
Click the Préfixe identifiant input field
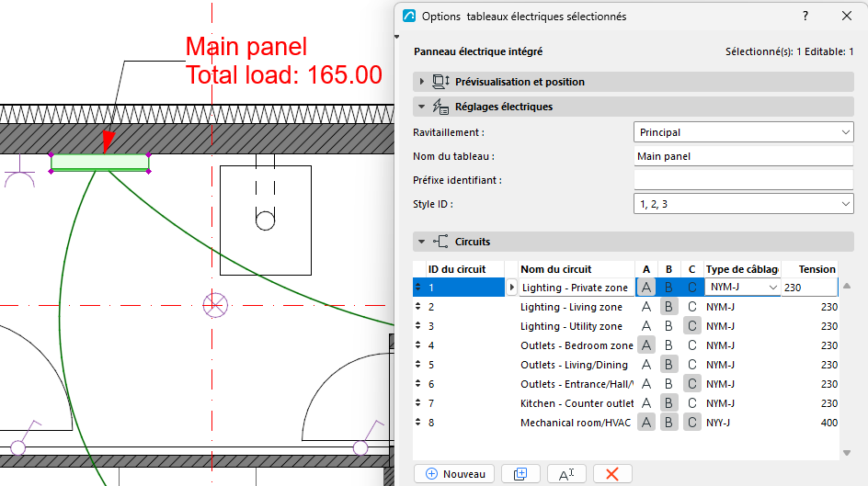click(743, 180)
